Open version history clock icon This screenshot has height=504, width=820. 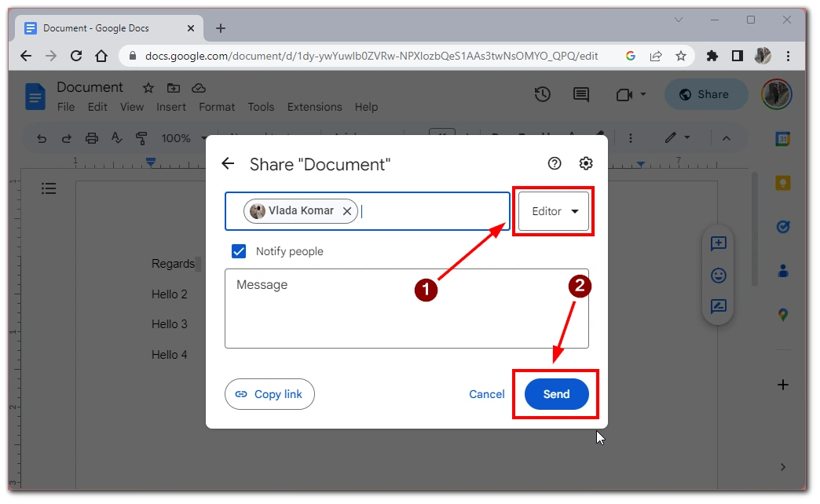[x=542, y=94]
